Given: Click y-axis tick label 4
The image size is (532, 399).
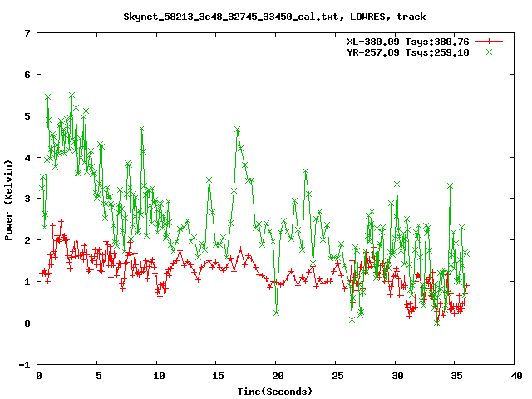Looking at the screenshot, I should tap(27, 158).
